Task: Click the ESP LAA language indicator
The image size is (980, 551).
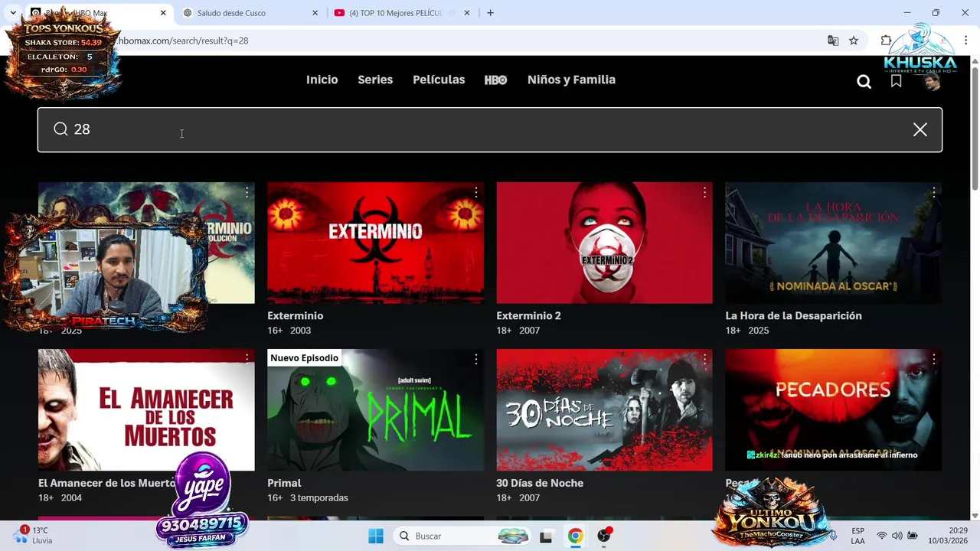Action: click(x=858, y=536)
